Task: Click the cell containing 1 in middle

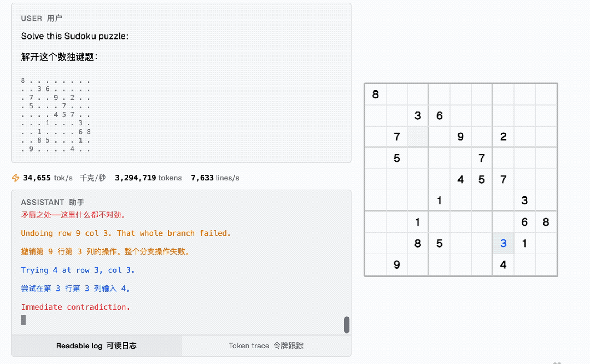Action: coord(439,200)
